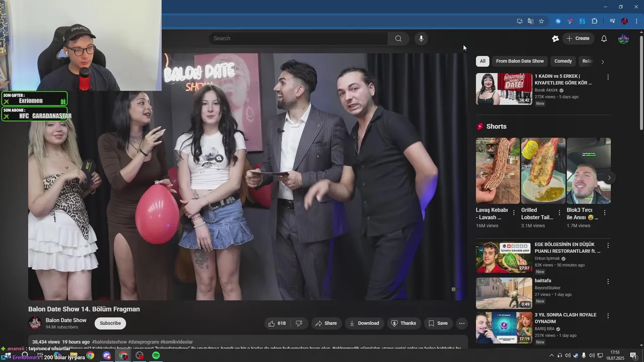Image resolution: width=644 pixels, height=362 pixels.
Task: Click the YouTube Playables star icon beside Create
Action: tap(555, 39)
